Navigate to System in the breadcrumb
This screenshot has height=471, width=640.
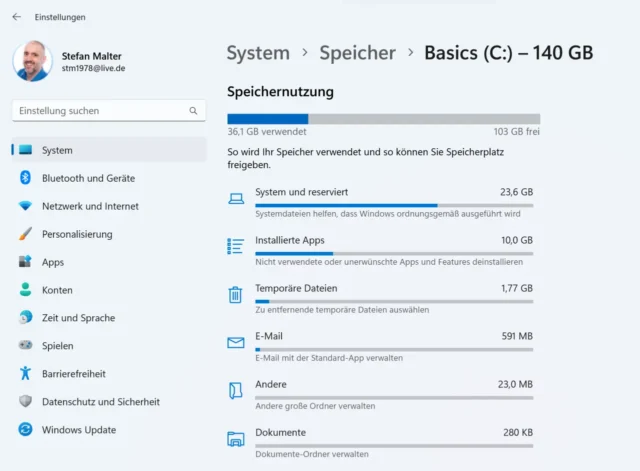pos(258,53)
